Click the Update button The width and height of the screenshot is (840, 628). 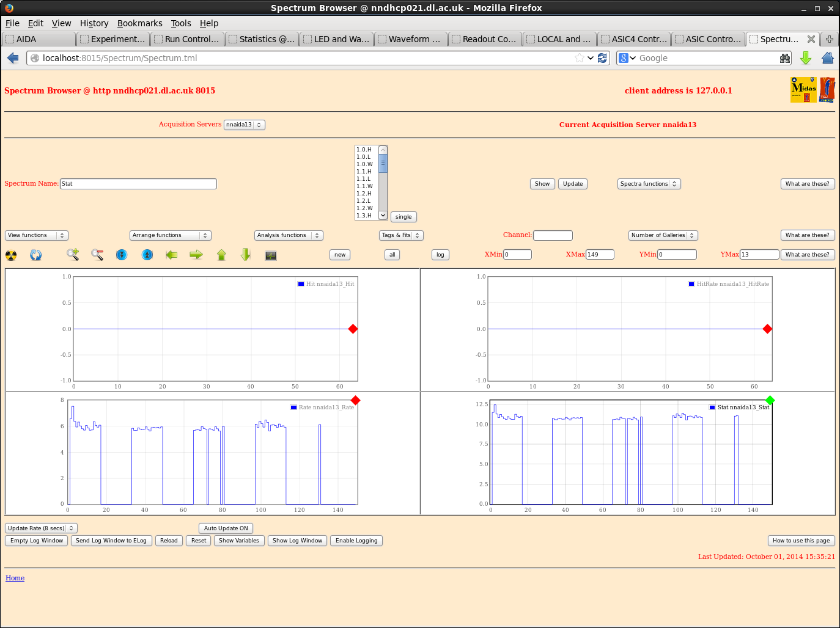click(573, 184)
